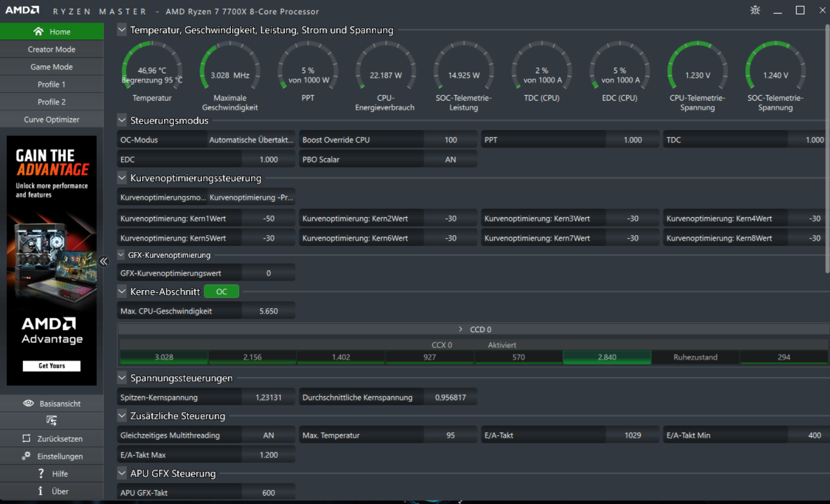Click the Hilfe question mark icon
830x504 pixels.
point(40,473)
